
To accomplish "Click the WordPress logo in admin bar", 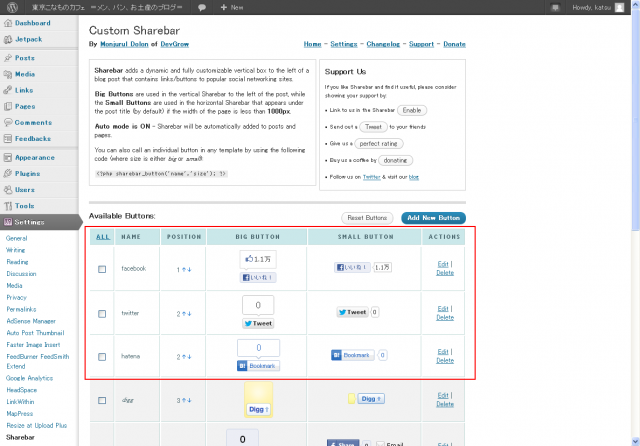I will [x=12, y=7].
